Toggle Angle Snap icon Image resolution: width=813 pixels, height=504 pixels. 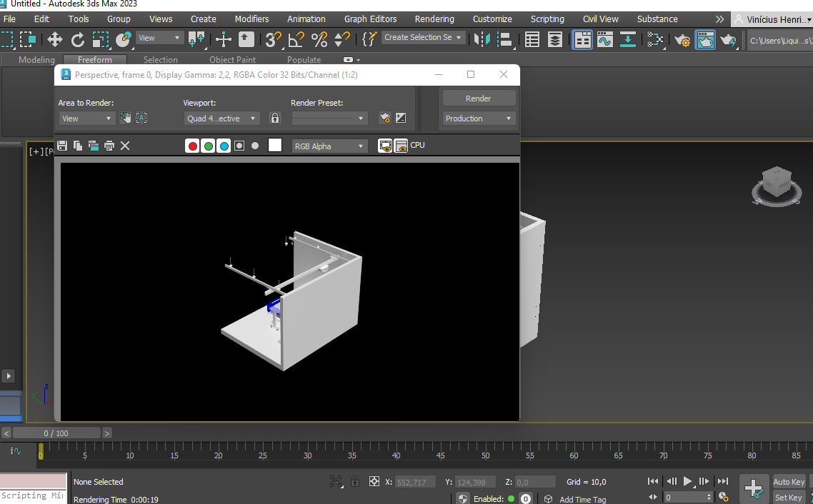click(x=296, y=39)
